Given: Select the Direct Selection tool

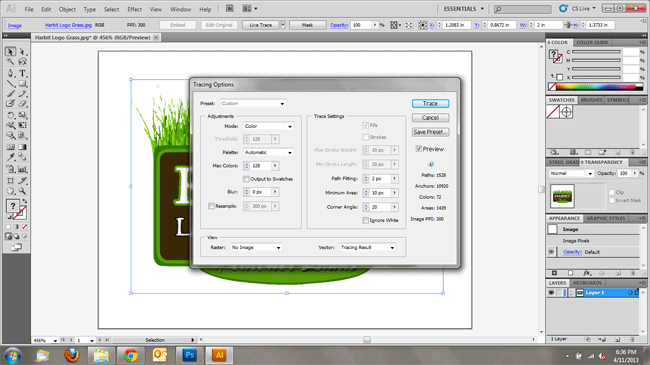Looking at the screenshot, I should pos(22,51).
